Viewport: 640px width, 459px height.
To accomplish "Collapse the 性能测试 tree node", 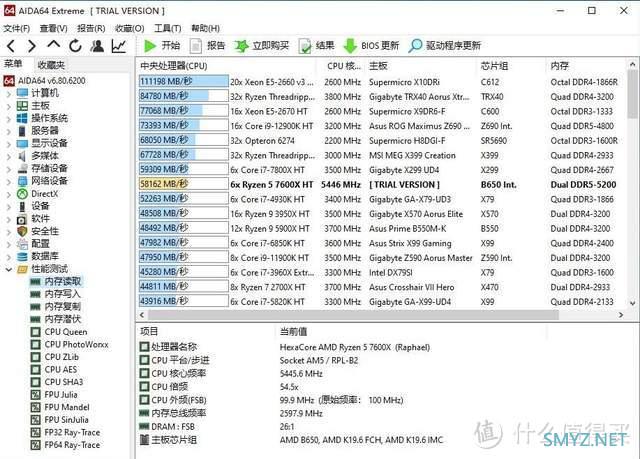I will tap(9, 269).
